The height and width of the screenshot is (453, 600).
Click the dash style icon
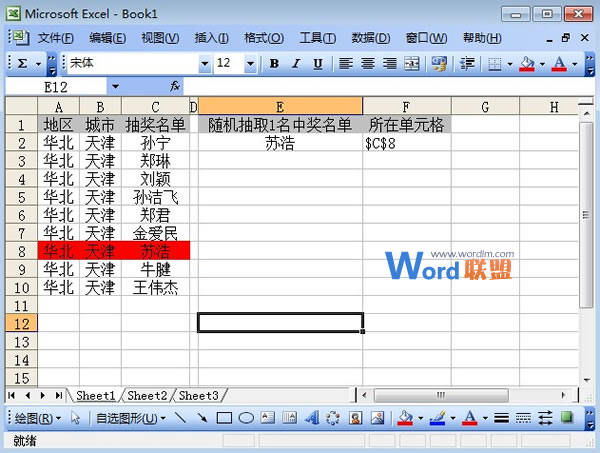point(523,418)
